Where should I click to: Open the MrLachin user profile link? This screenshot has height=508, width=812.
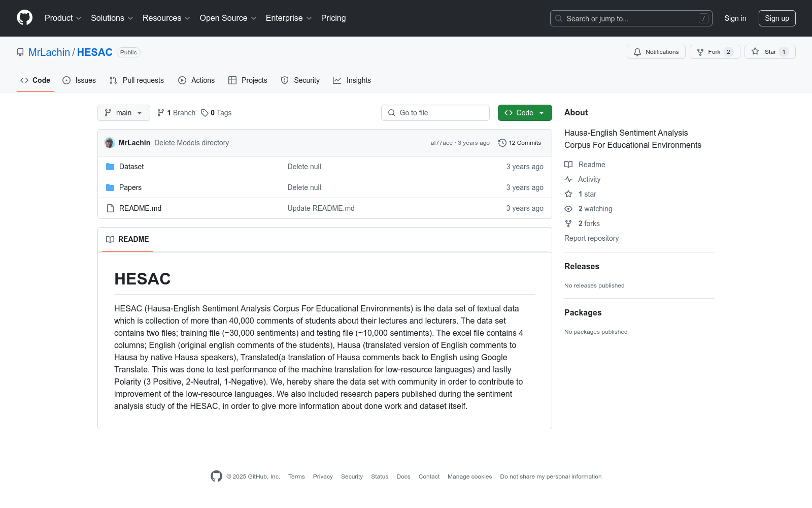click(x=49, y=52)
